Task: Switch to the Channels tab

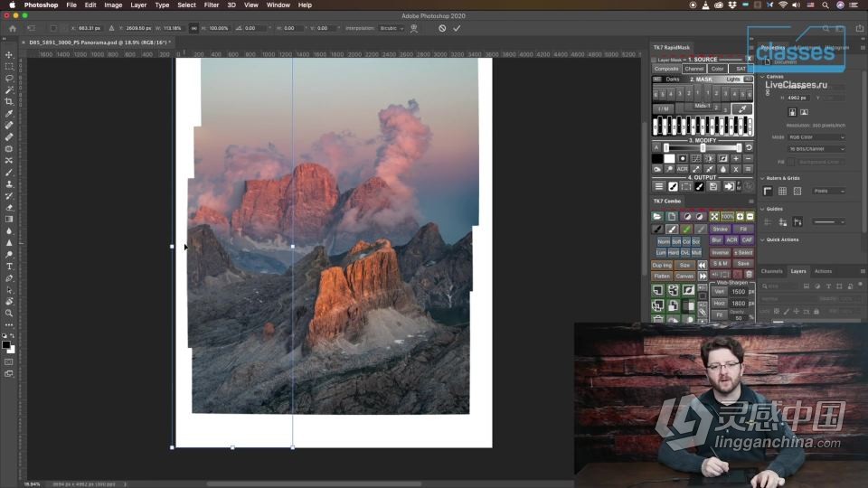Action: pos(771,271)
